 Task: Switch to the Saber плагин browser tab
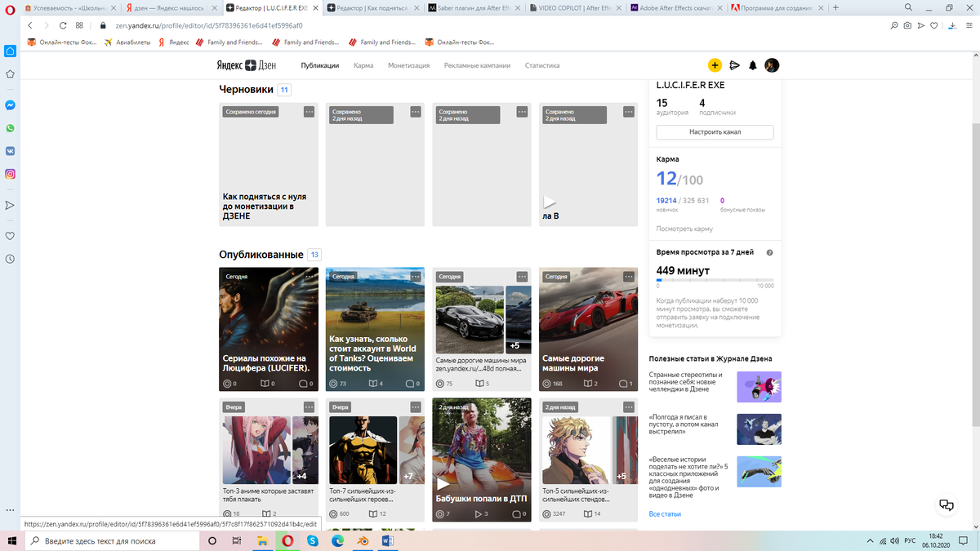click(474, 7)
